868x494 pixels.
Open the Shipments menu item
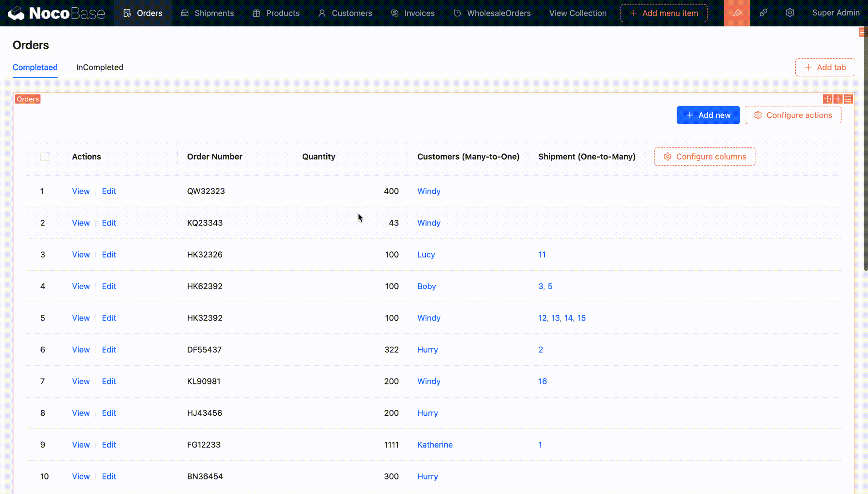pyautogui.click(x=207, y=13)
